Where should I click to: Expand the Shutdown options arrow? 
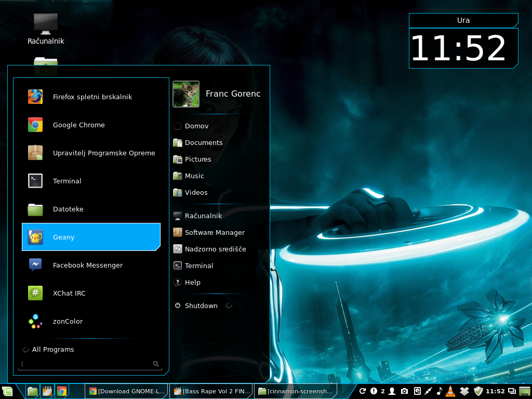[229, 305]
